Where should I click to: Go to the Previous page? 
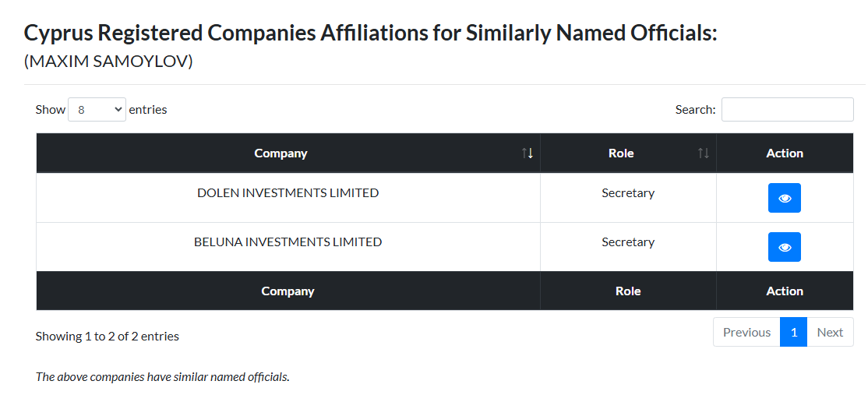tap(746, 332)
